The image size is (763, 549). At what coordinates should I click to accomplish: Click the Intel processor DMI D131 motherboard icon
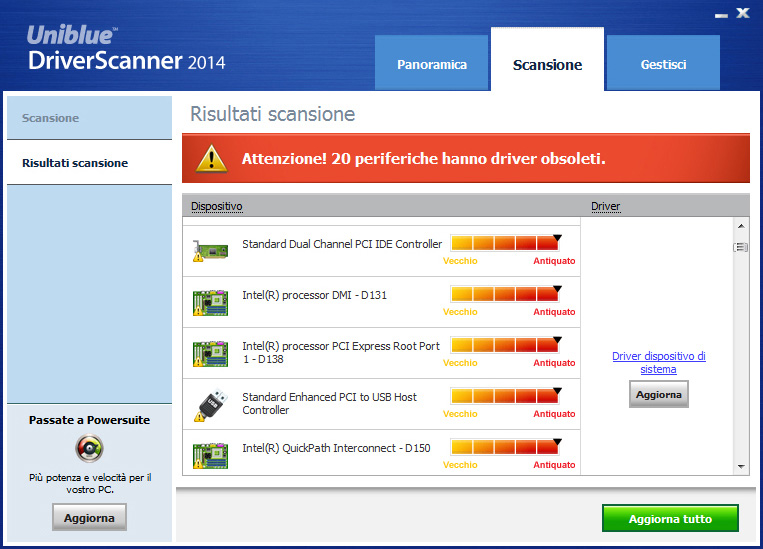[x=210, y=302]
